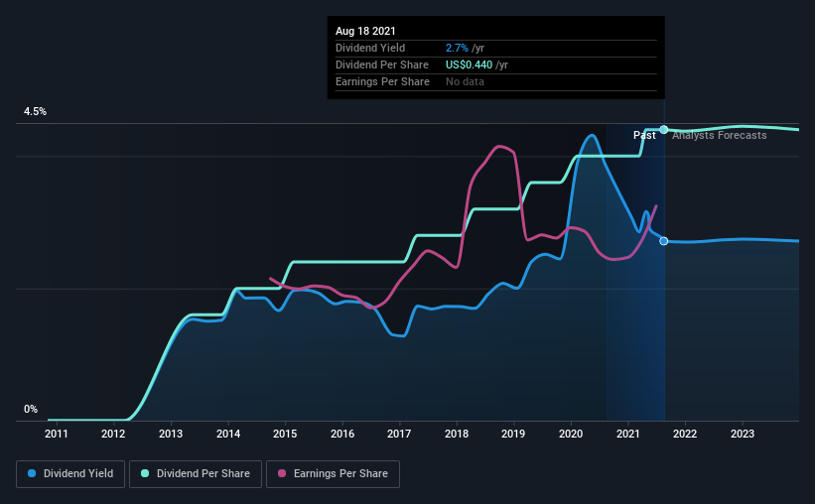The width and height of the screenshot is (815, 504).
Task: Click the No data earnings value
Action: tap(465, 81)
